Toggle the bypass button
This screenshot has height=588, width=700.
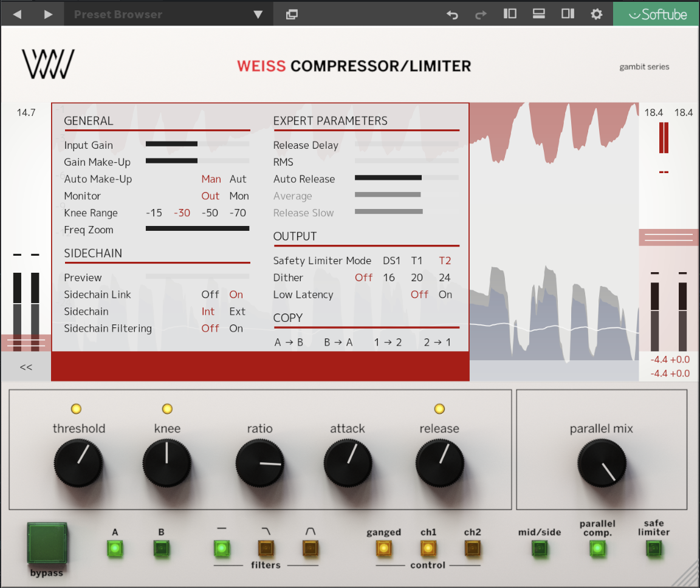click(47, 543)
